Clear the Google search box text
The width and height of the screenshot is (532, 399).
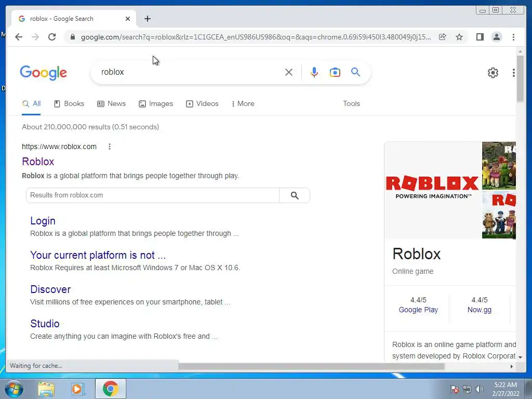tap(289, 72)
